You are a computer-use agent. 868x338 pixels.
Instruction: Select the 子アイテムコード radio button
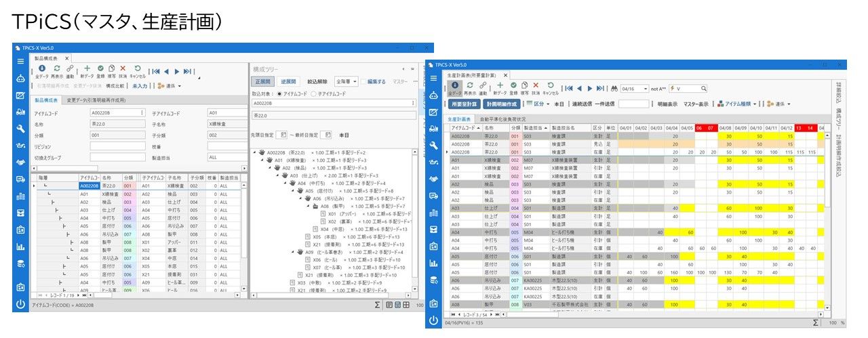(312, 93)
